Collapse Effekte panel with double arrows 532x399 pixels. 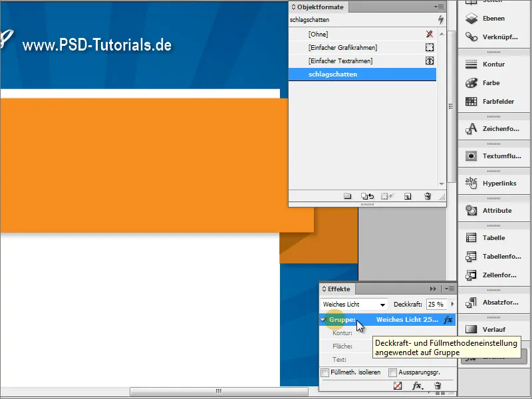[433, 289]
